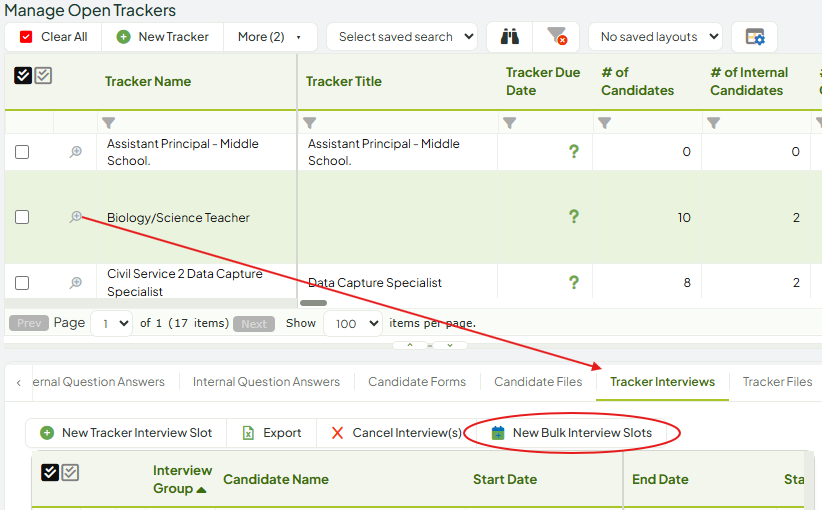Viewport: 822px width, 510px height.
Task: Expand the More (2) menu
Action: pyautogui.click(x=269, y=37)
